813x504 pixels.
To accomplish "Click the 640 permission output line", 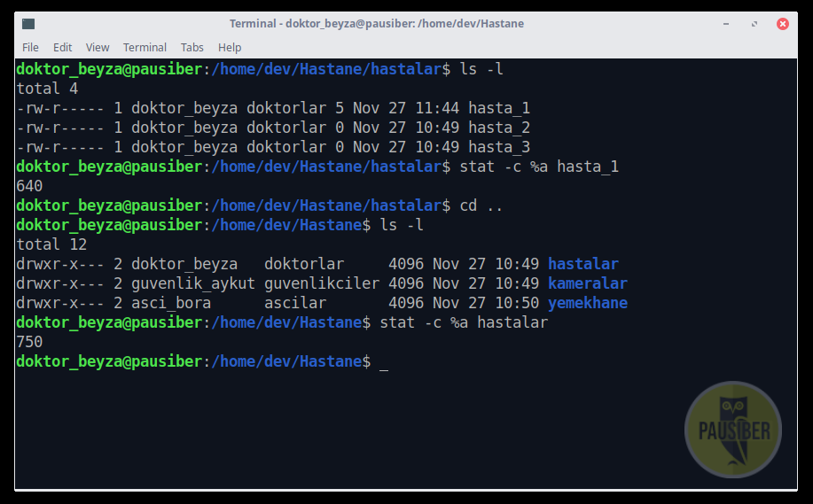I will tap(29, 186).
